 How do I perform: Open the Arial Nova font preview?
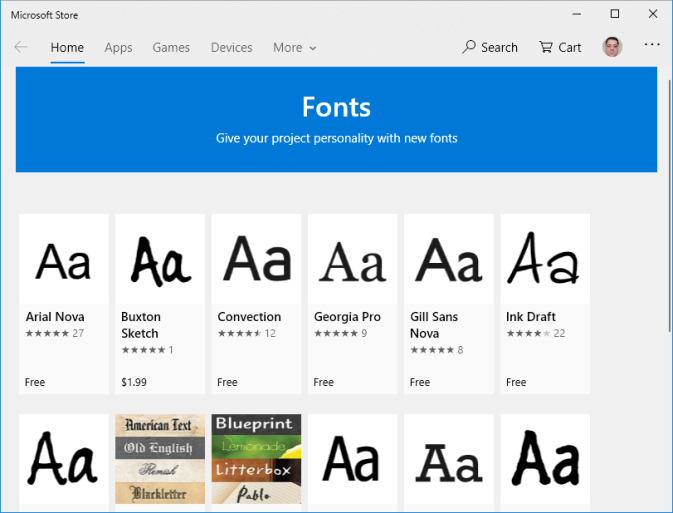point(63,261)
